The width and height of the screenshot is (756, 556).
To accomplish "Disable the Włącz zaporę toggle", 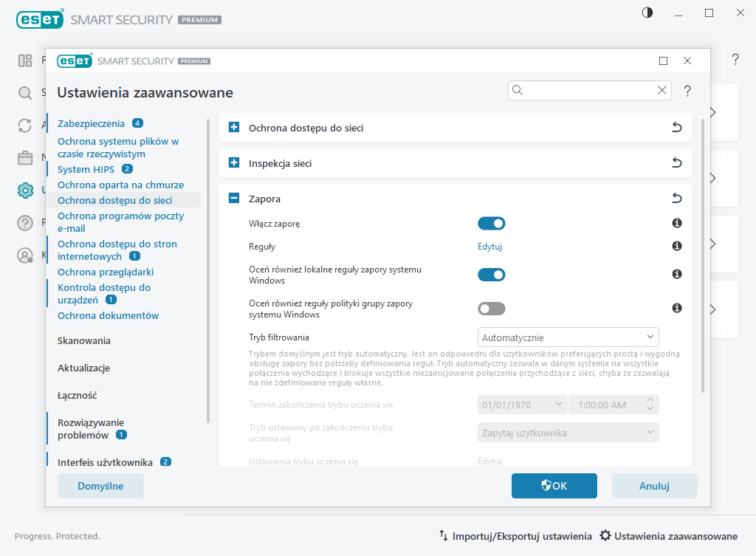I will click(x=491, y=223).
